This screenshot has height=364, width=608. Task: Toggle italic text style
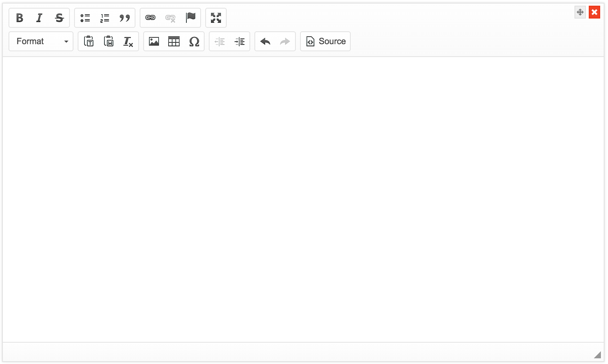(39, 18)
